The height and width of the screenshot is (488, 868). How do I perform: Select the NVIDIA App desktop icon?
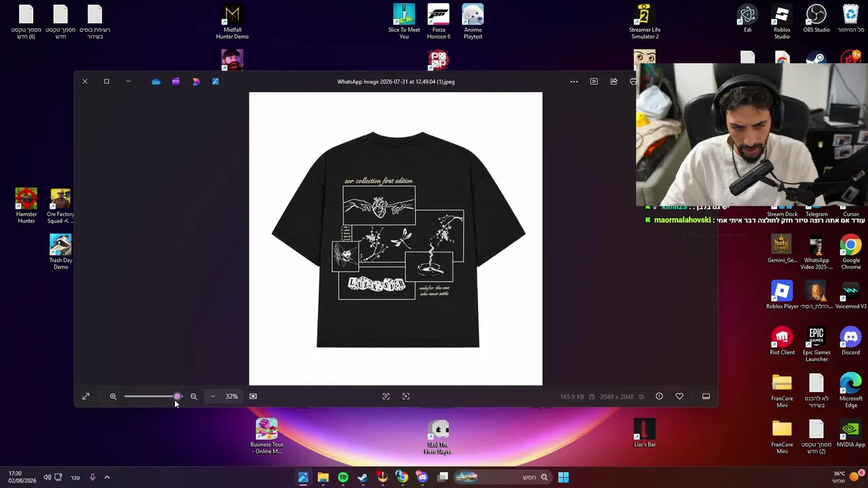851,434
